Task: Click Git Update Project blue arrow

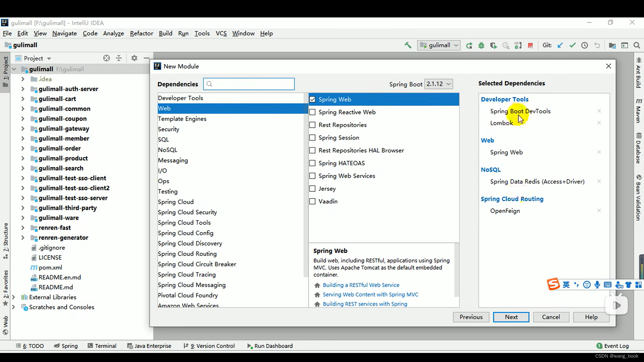Action: coord(560,45)
